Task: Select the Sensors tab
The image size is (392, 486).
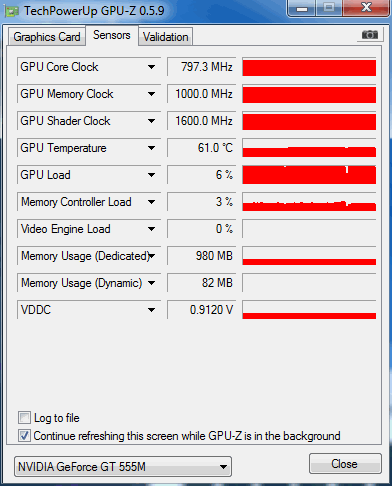Action: coord(112,35)
